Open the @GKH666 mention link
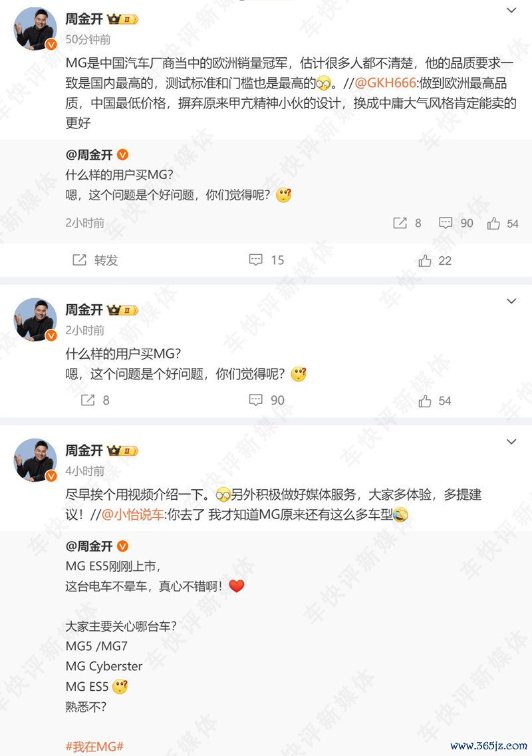This screenshot has height=756, width=532. 385,83
